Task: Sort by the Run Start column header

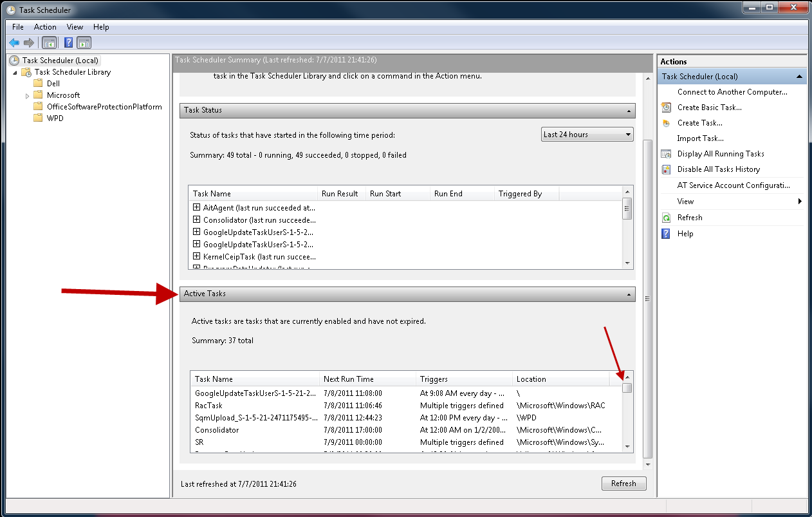Action: (x=398, y=194)
